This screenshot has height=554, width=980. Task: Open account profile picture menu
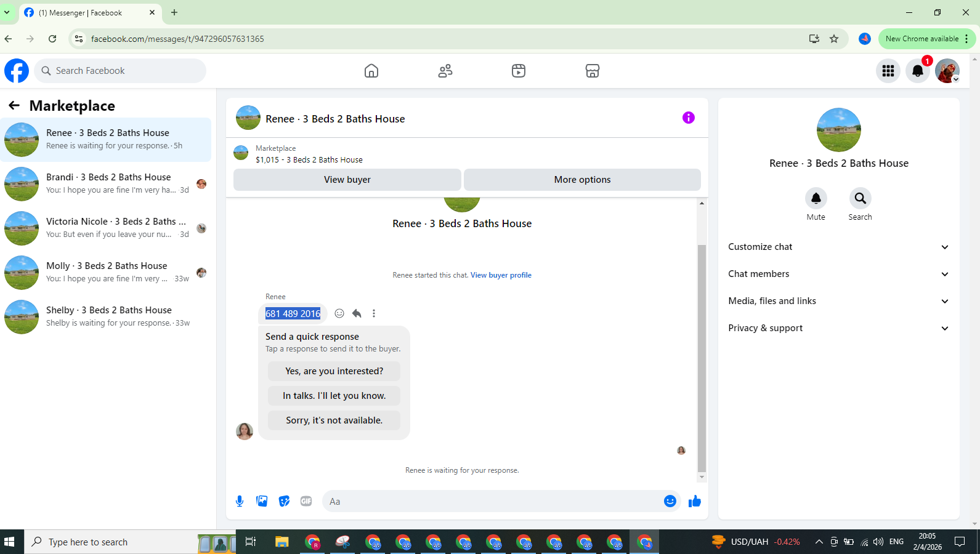point(947,71)
